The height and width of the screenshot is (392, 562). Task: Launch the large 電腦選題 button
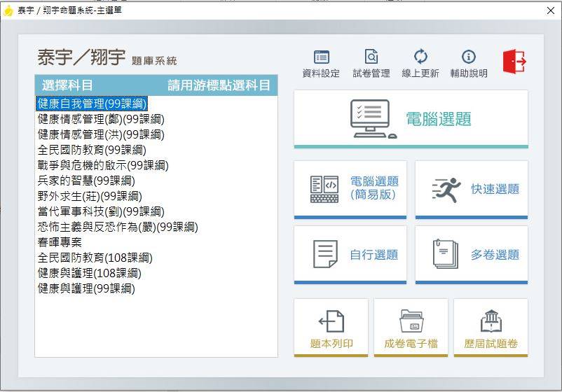tap(411, 119)
